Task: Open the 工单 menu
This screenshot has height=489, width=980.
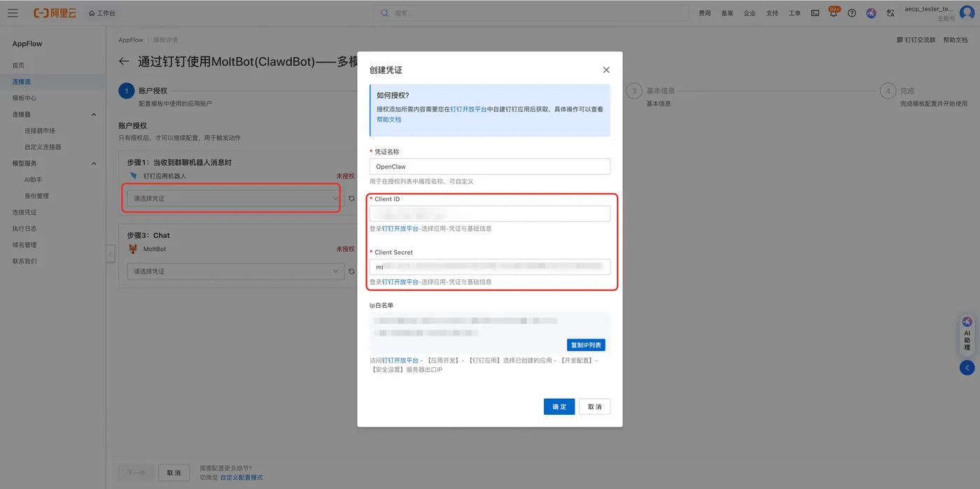Action: pos(794,13)
